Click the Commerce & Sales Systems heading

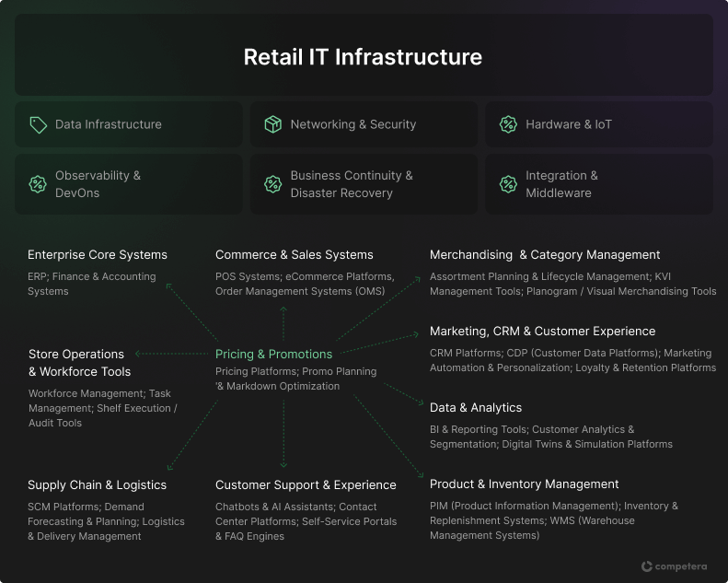[295, 254]
